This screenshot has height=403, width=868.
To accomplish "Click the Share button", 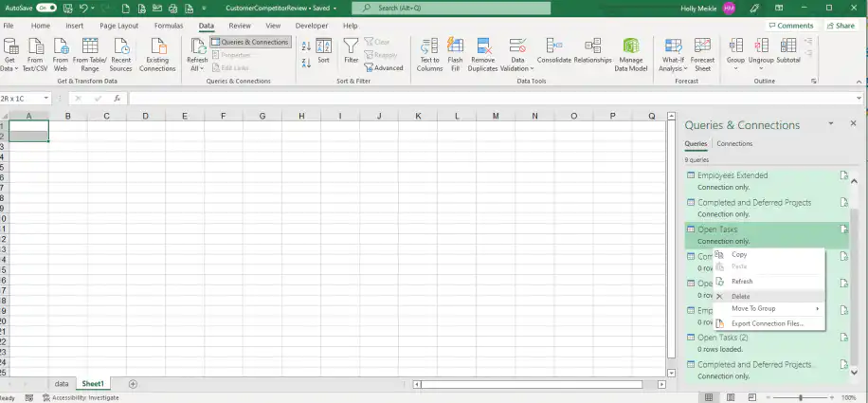I will click(x=841, y=26).
